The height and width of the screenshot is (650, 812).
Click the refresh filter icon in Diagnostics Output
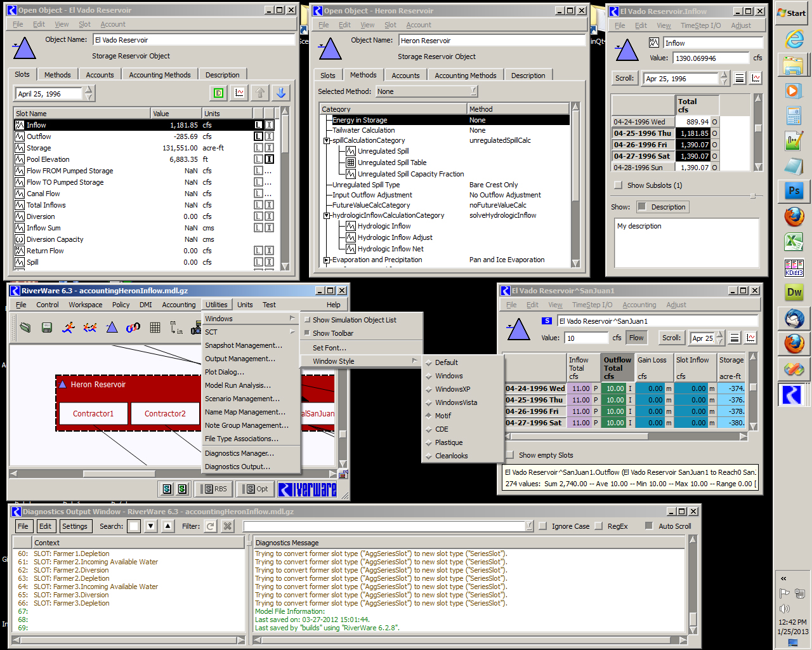coord(211,526)
